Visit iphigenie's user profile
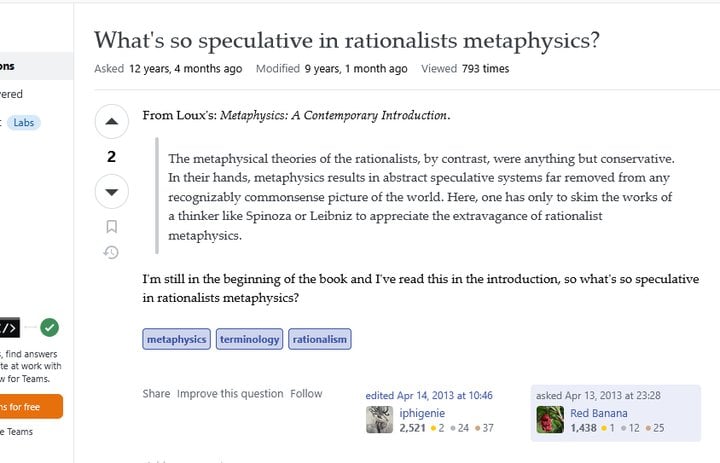 pos(422,413)
